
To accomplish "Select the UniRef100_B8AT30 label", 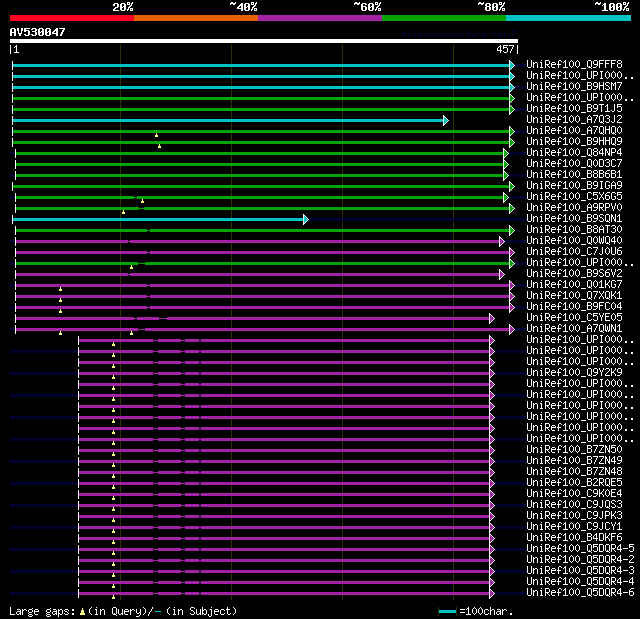I will [x=574, y=230].
